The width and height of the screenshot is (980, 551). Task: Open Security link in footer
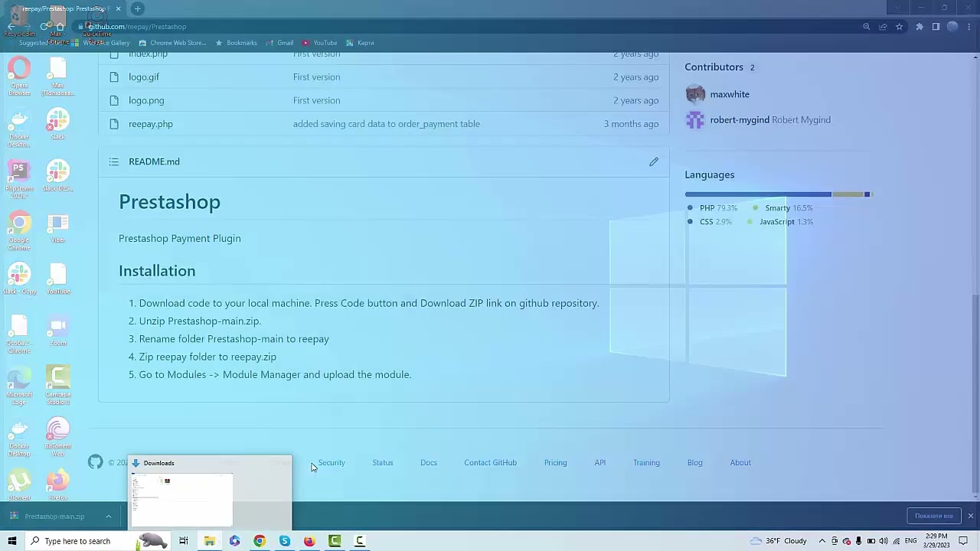pos(332,462)
